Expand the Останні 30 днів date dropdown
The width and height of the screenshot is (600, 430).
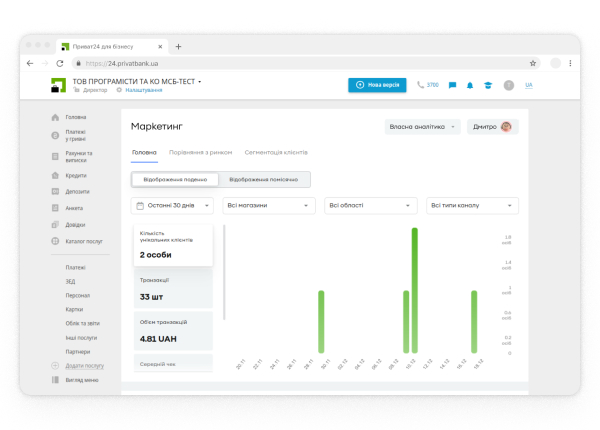tap(172, 205)
